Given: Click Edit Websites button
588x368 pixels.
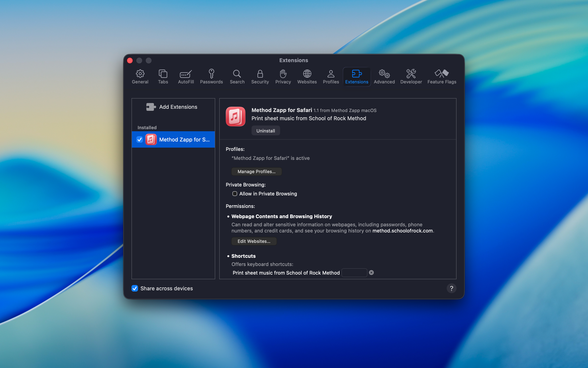Looking at the screenshot, I should [254, 241].
